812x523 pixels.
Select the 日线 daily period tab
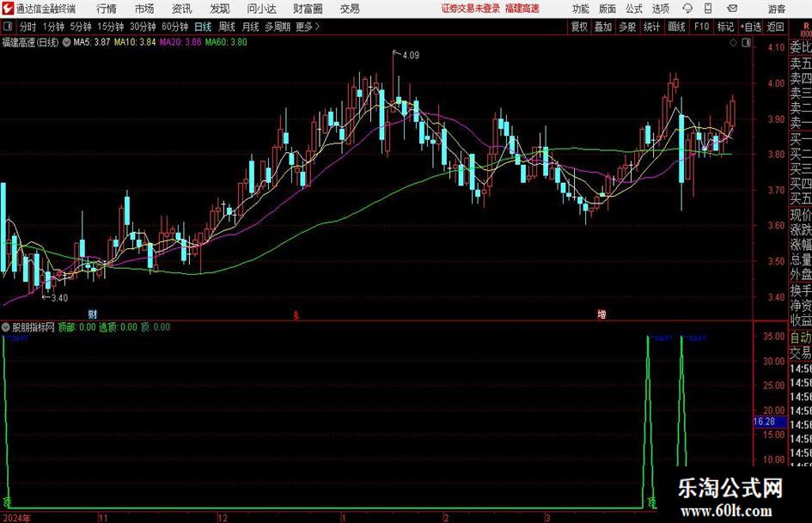point(203,27)
